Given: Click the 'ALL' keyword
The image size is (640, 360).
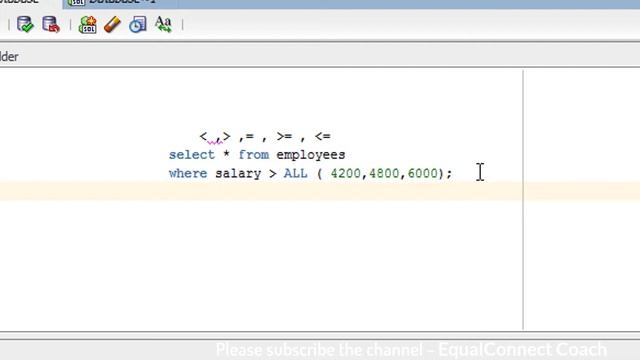Looking at the screenshot, I should (x=296, y=173).
